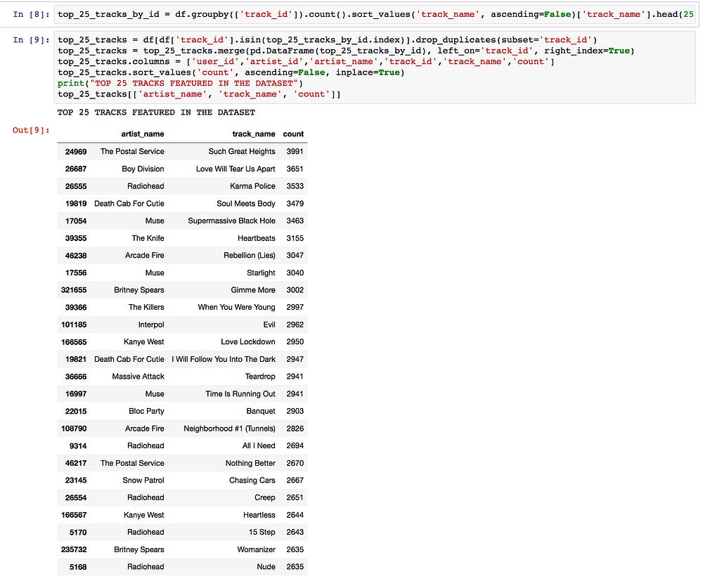This screenshot has width=703, height=588.
Task: Click the In [8] code cell input
Action: click(375, 14)
